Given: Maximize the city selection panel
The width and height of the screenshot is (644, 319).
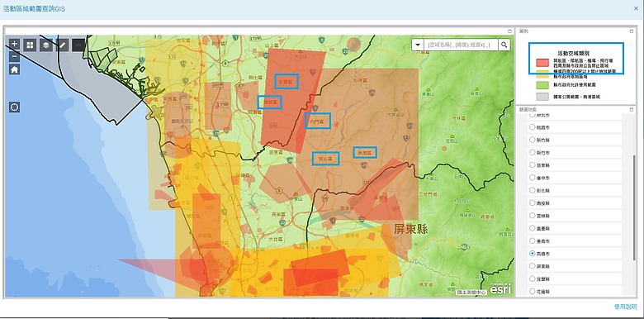Looking at the screenshot, I should 632,109.
